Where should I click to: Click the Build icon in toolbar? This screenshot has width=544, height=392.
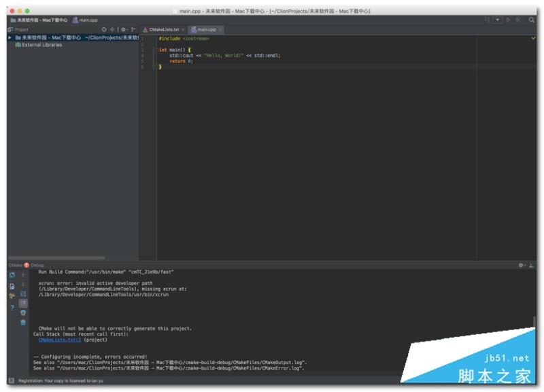coord(487,20)
